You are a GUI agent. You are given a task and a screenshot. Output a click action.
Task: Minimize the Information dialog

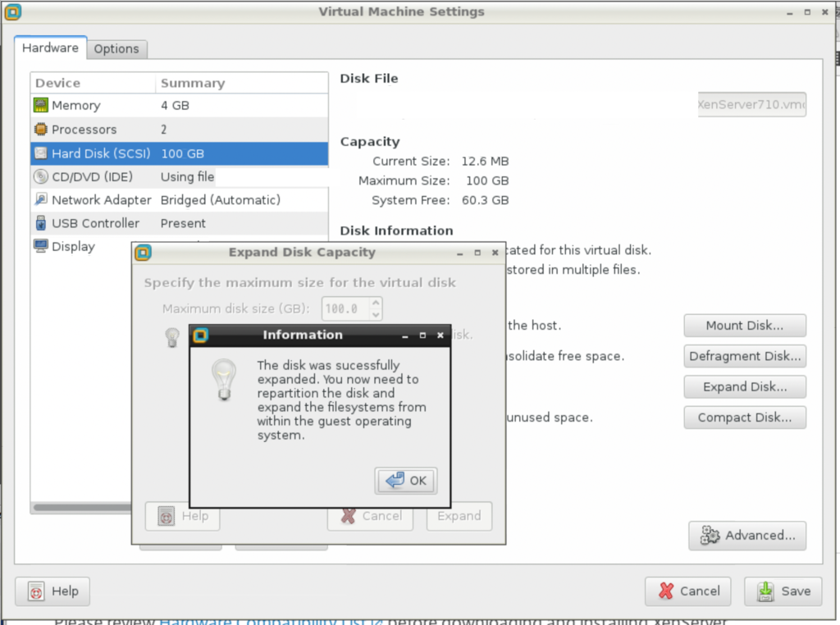pos(405,335)
